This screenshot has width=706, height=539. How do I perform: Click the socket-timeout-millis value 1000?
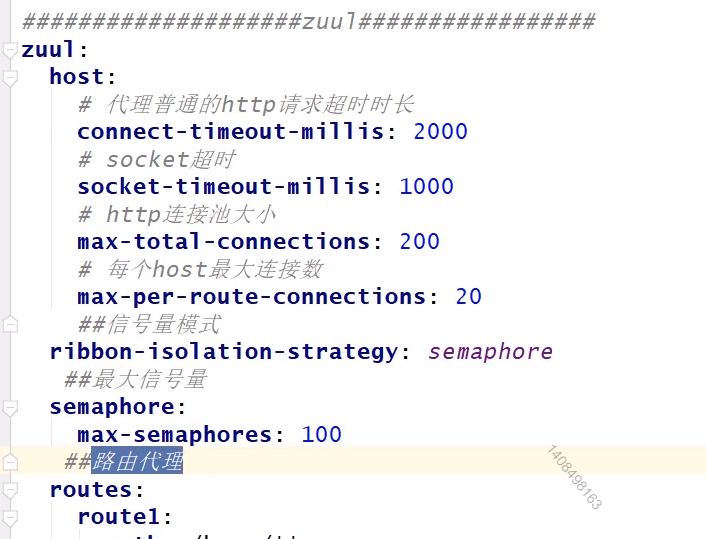coord(426,187)
